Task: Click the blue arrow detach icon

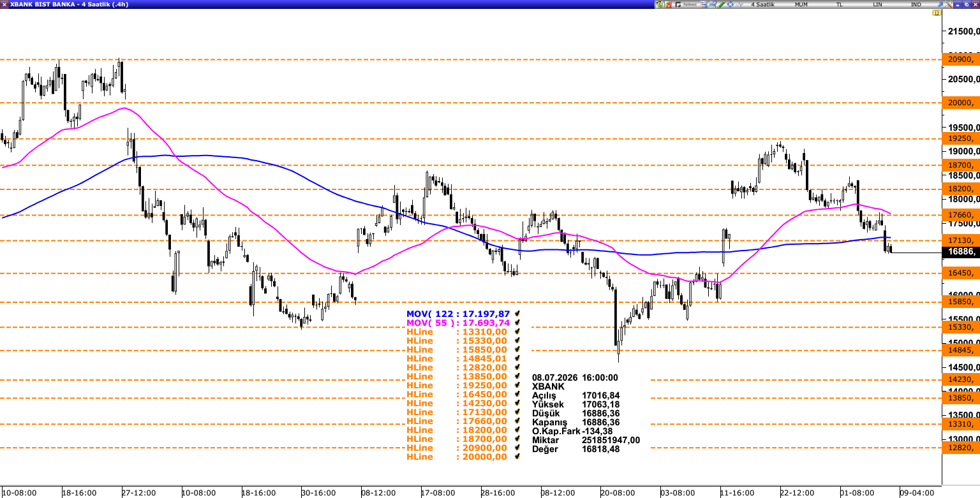Action: [x=940, y=4]
